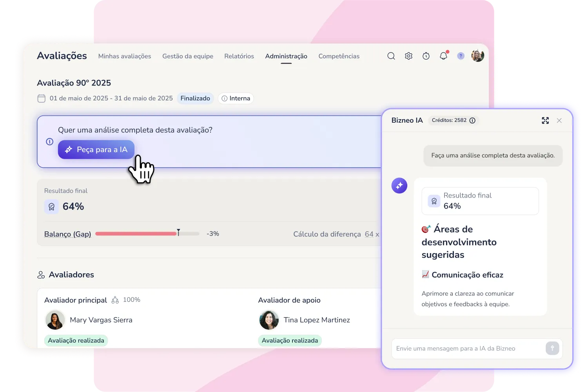Select the Administração tab
The image size is (588, 392).
tap(286, 56)
